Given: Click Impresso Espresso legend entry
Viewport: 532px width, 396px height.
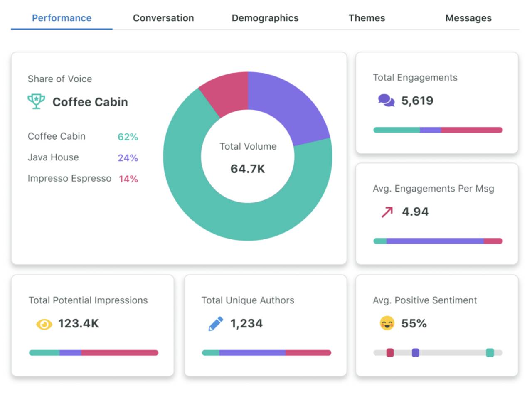Looking at the screenshot, I should pos(69,179).
